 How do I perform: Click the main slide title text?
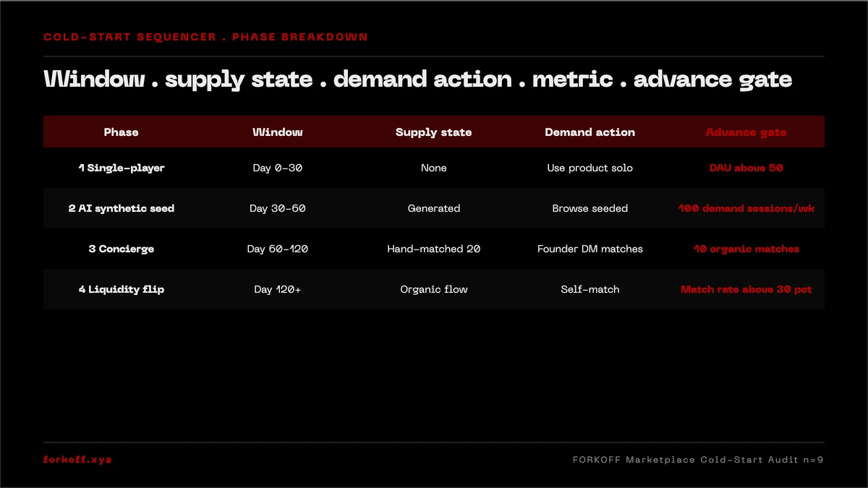tap(418, 80)
